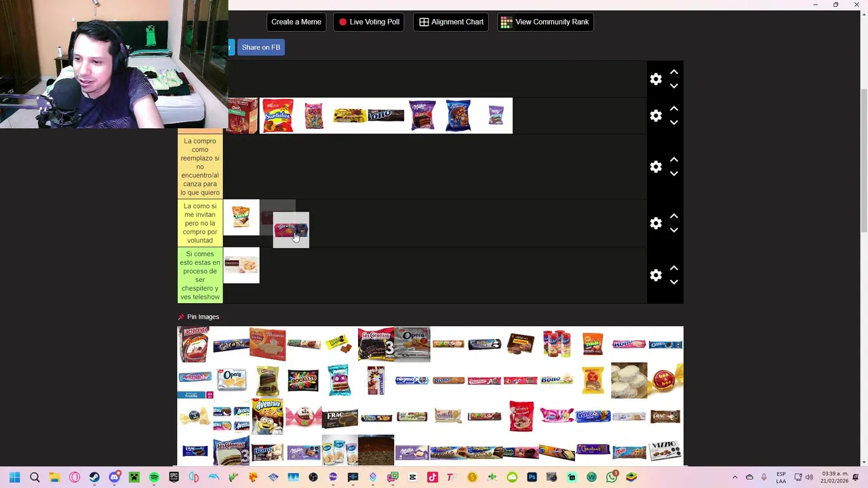Screen dimensions: 868x488
Task: Open settings gear for 'Si comes esto' row
Action: [x=656, y=275]
